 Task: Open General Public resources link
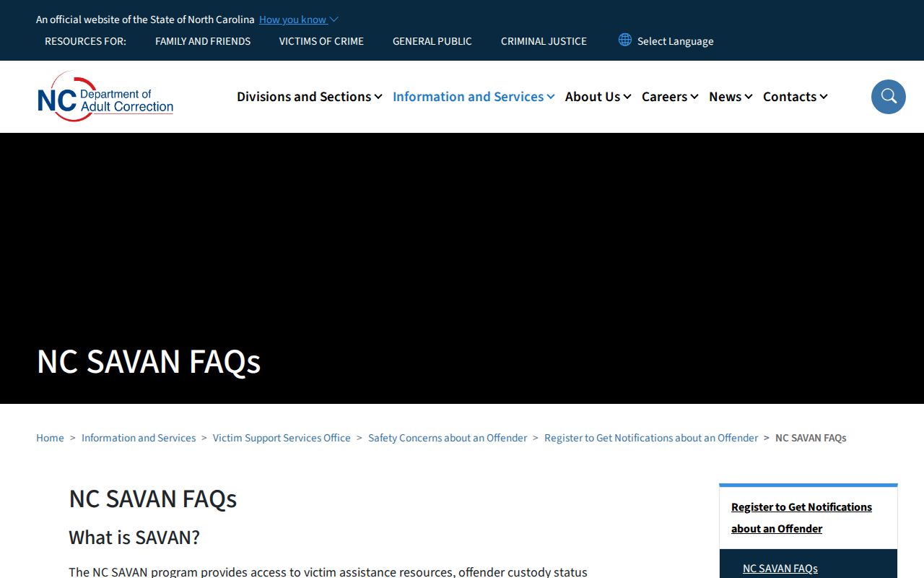tap(432, 41)
